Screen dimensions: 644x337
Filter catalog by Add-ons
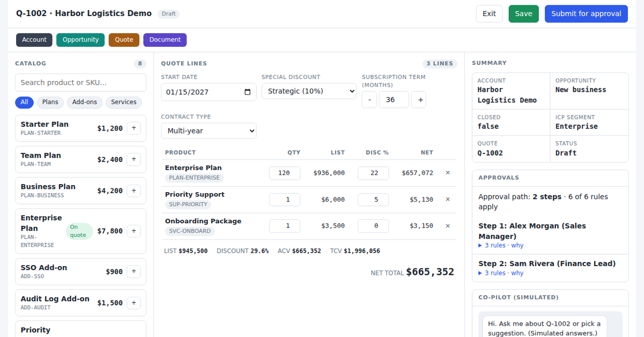pos(85,102)
